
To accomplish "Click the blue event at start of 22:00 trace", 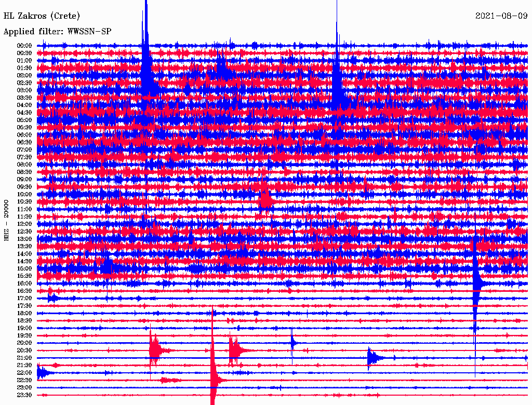I will click(44, 373).
